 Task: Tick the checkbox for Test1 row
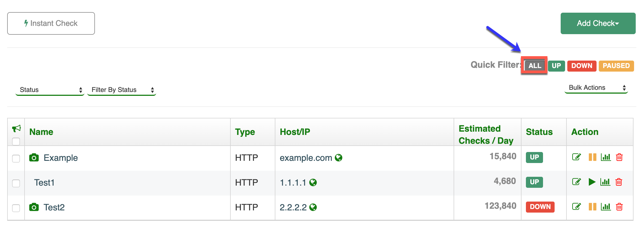(x=16, y=183)
